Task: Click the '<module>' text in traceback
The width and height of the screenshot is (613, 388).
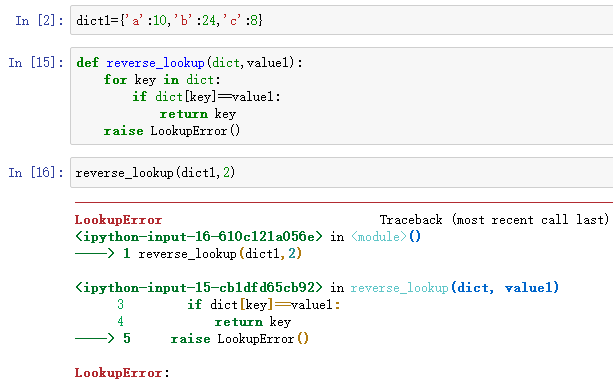Action: [379, 237]
